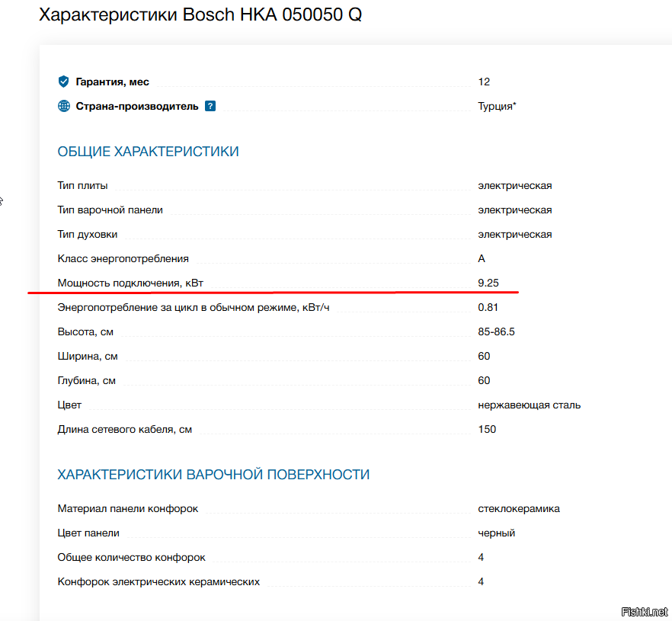The height and width of the screenshot is (621, 672).
Task: Click the value стеклокерамика
Action: point(519,509)
